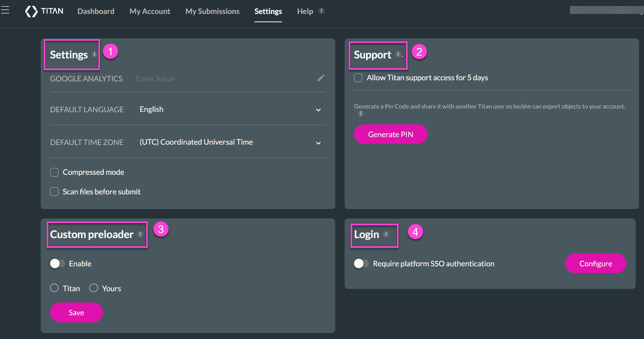Enable the custom preloader toggle
The height and width of the screenshot is (339, 644).
click(57, 263)
